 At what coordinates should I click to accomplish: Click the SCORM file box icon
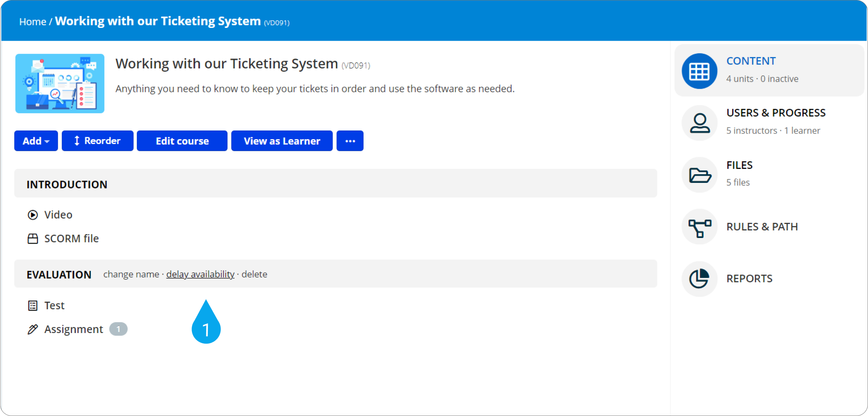point(33,239)
